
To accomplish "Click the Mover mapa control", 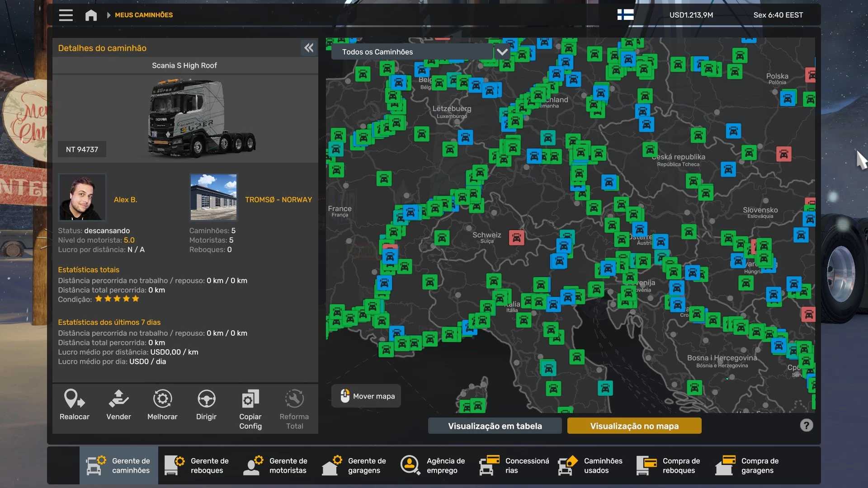I will click(x=366, y=396).
